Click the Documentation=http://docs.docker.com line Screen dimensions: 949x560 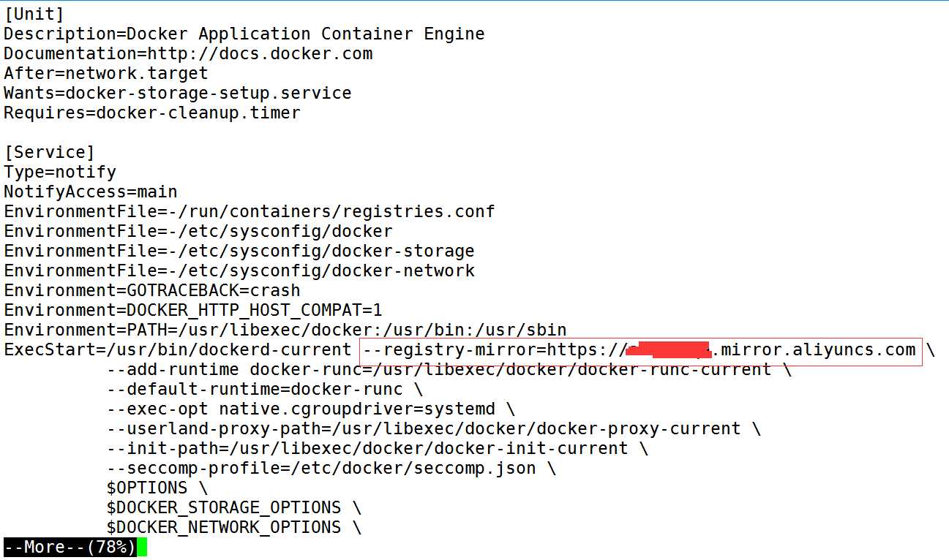click(x=188, y=53)
